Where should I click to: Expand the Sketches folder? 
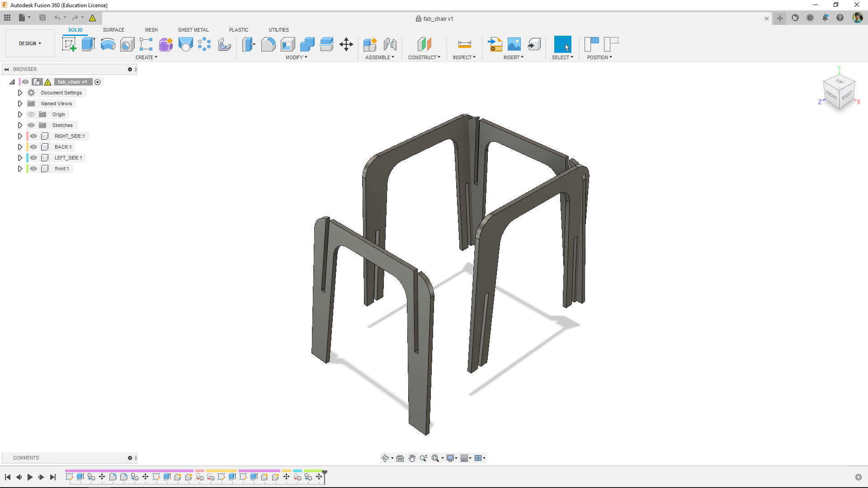pyautogui.click(x=20, y=125)
